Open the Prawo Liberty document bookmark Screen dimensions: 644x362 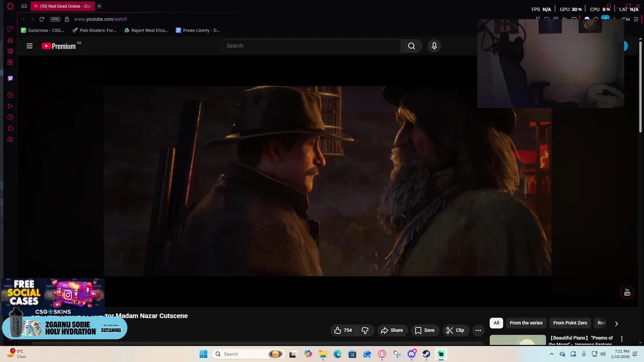click(198, 30)
